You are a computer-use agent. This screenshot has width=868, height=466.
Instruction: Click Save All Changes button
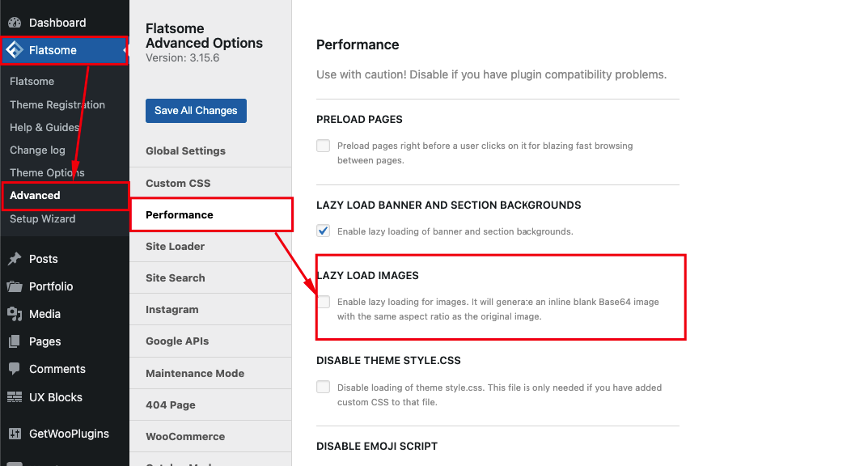pyautogui.click(x=196, y=111)
